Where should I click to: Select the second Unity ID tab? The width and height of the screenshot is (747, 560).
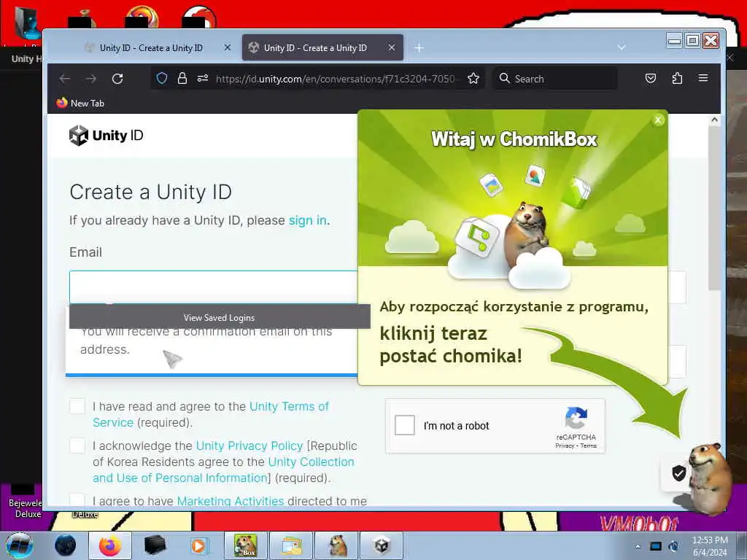pos(315,47)
